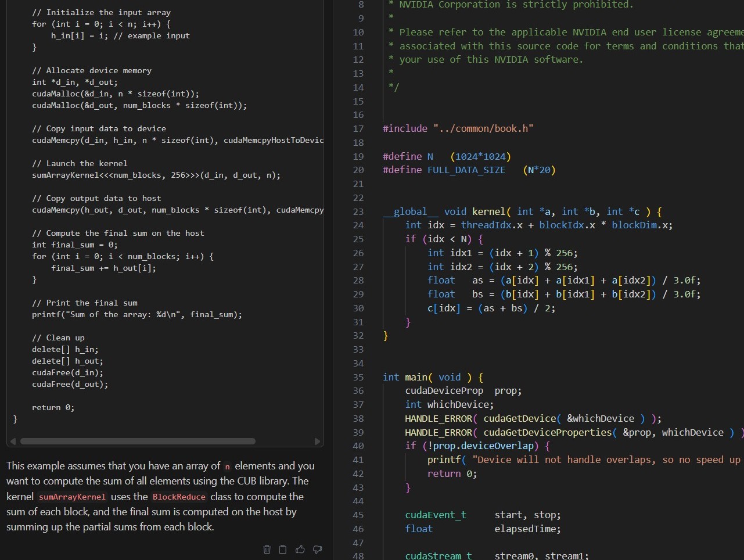Click the printf final sum line in chat code

[137, 314]
